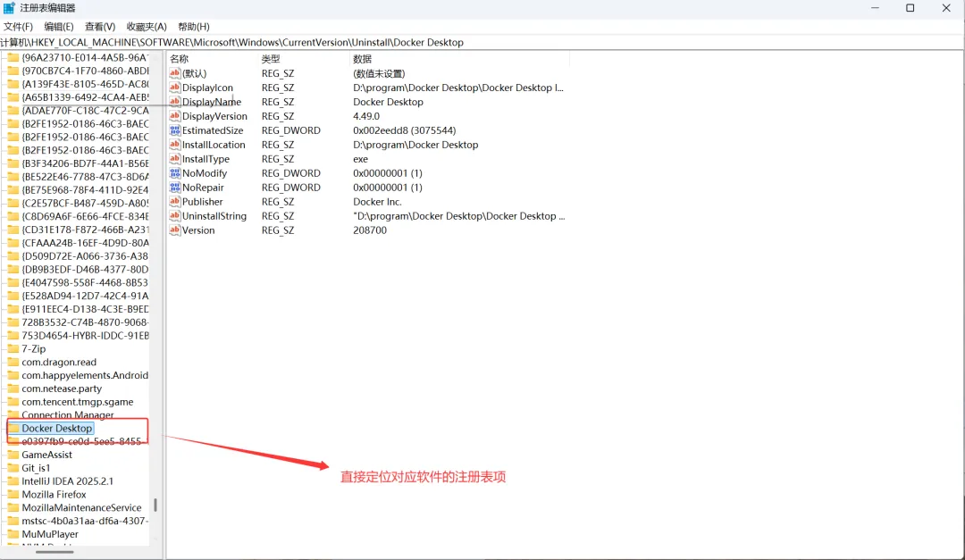Click the icon beside InstallType value
965x560 pixels.
pyautogui.click(x=175, y=159)
